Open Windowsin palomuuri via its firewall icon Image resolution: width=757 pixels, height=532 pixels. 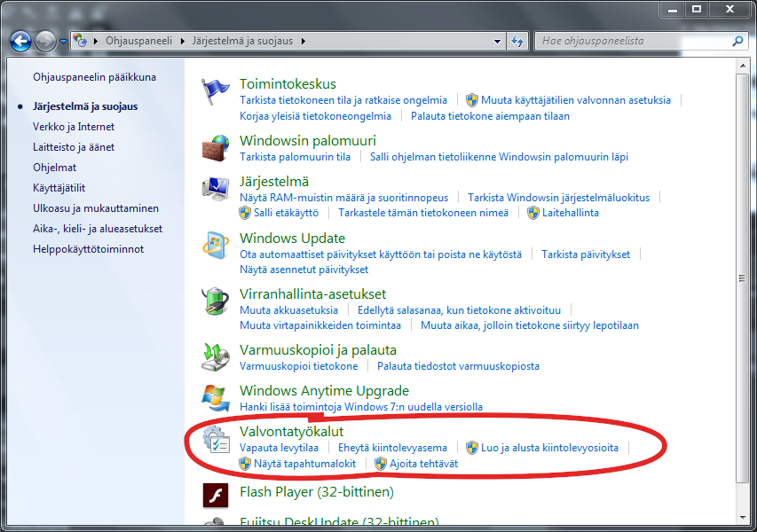pyautogui.click(x=216, y=147)
